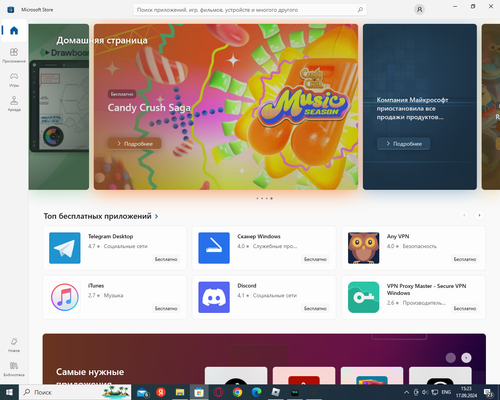This screenshot has height=400, width=500.
Task: Show next top free apps with right arrow
Action: pyautogui.click(x=479, y=215)
